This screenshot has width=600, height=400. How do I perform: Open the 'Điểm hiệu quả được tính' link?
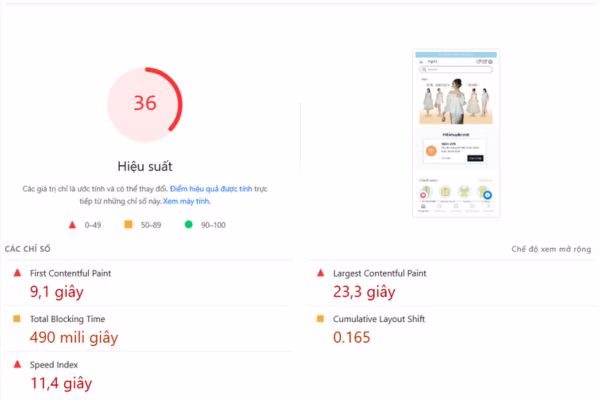(211, 189)
